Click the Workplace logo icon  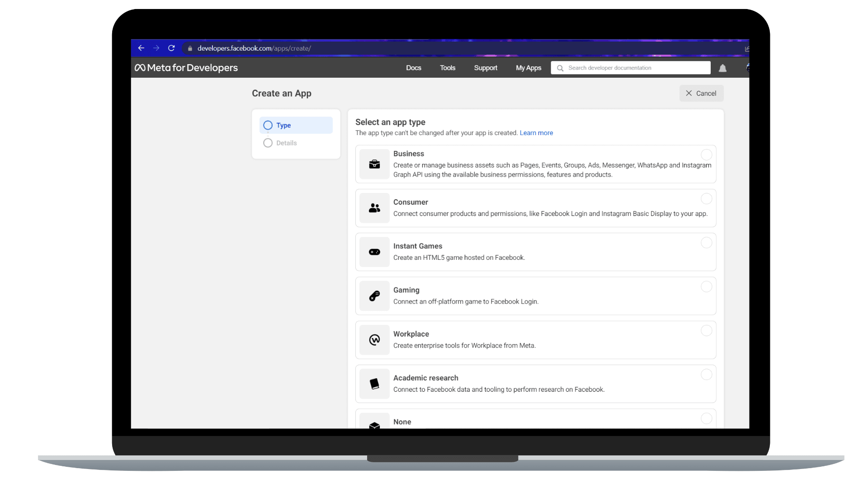coord(374,340)
